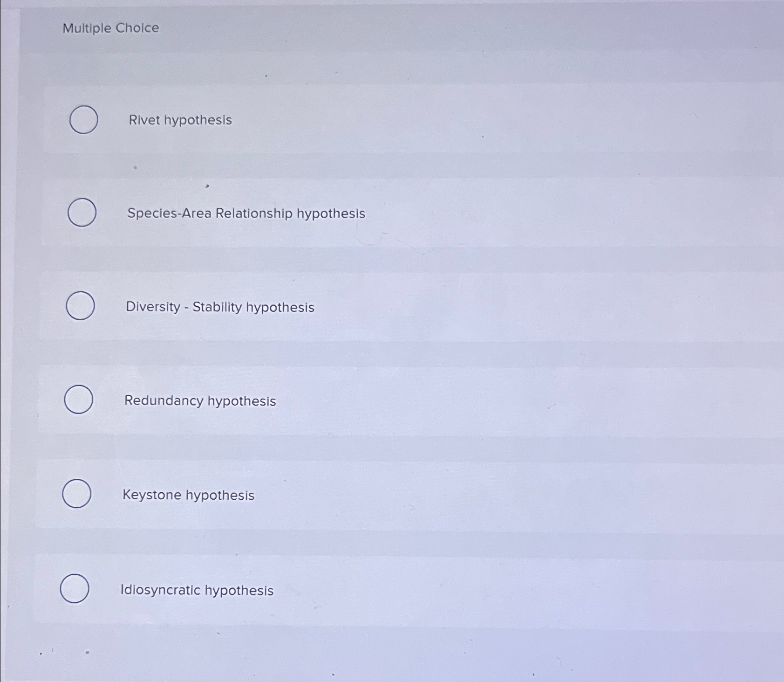This screenshot has width=784, height=682.
Task: Pick the Keystone hypothesis radio button
Action: pos(77,494)
